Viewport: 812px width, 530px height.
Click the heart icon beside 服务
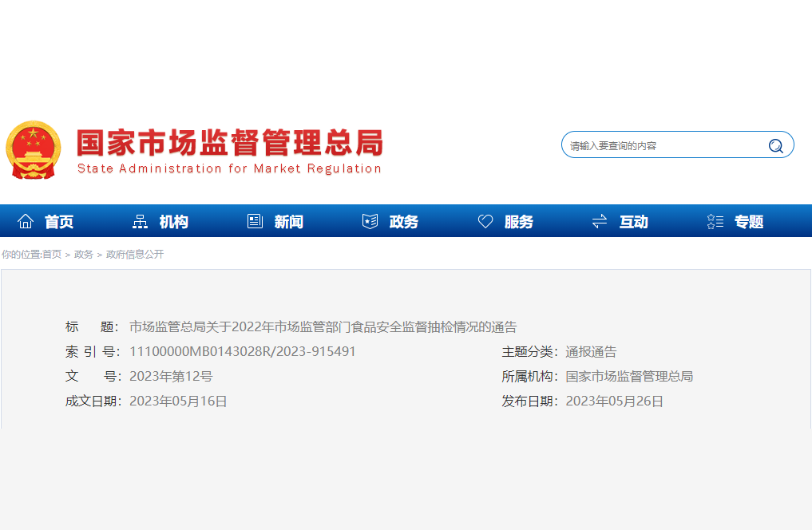point(485,222)
